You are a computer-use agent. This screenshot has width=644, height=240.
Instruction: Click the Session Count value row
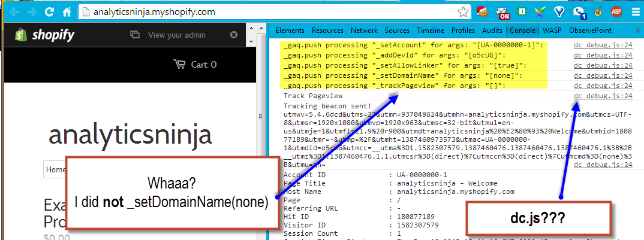399,233
